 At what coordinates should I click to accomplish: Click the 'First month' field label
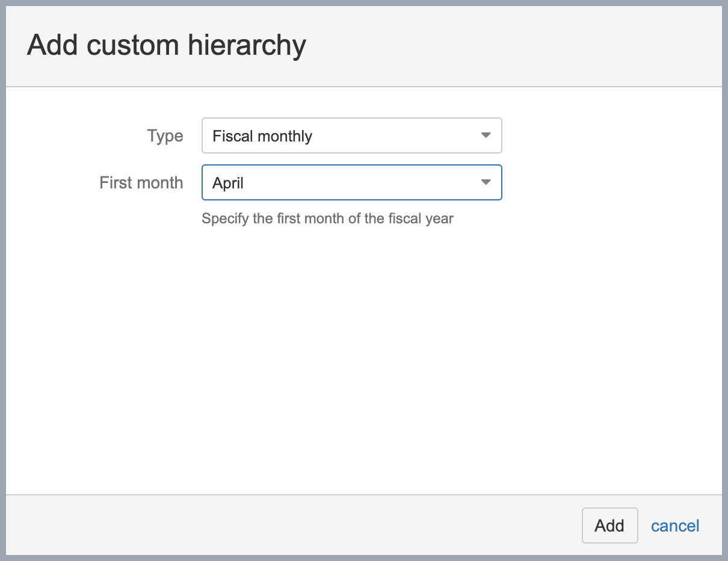(x=141, y=182)
